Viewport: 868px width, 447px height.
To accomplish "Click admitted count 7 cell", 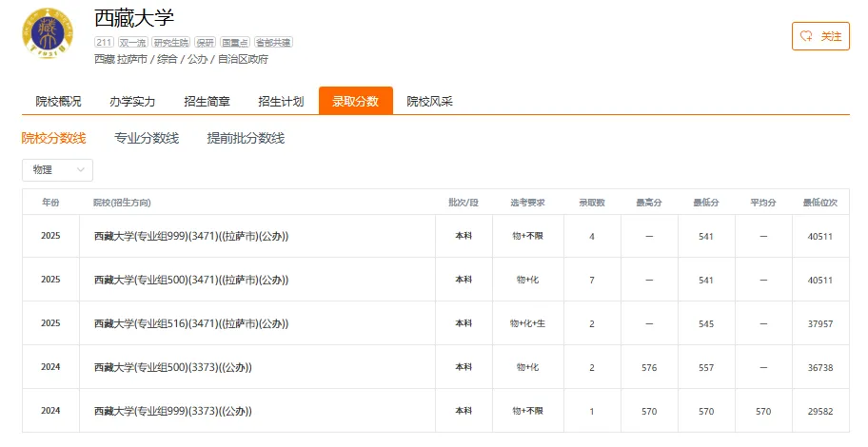I will click(592, 281).
